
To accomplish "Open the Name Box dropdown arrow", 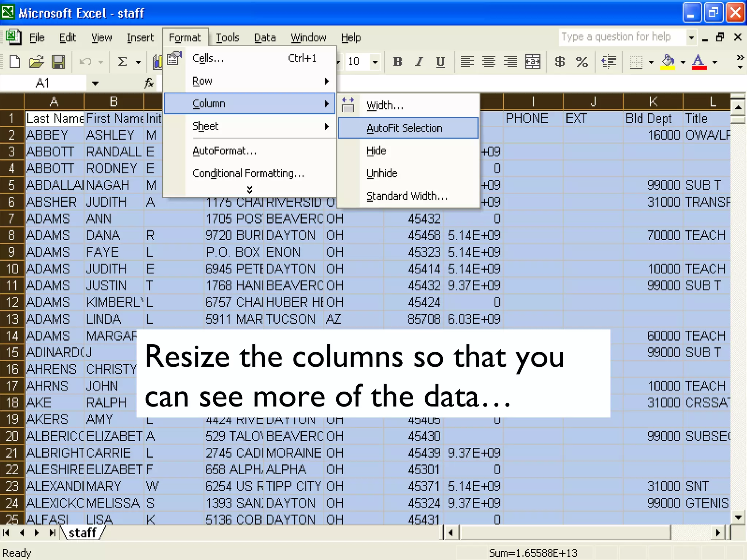I will (x=95, y=83).
